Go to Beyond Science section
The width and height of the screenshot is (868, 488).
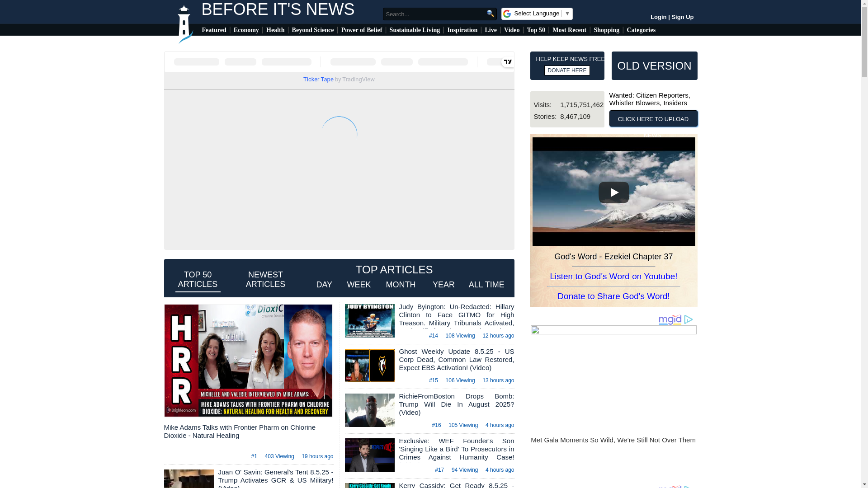[313, 30]
